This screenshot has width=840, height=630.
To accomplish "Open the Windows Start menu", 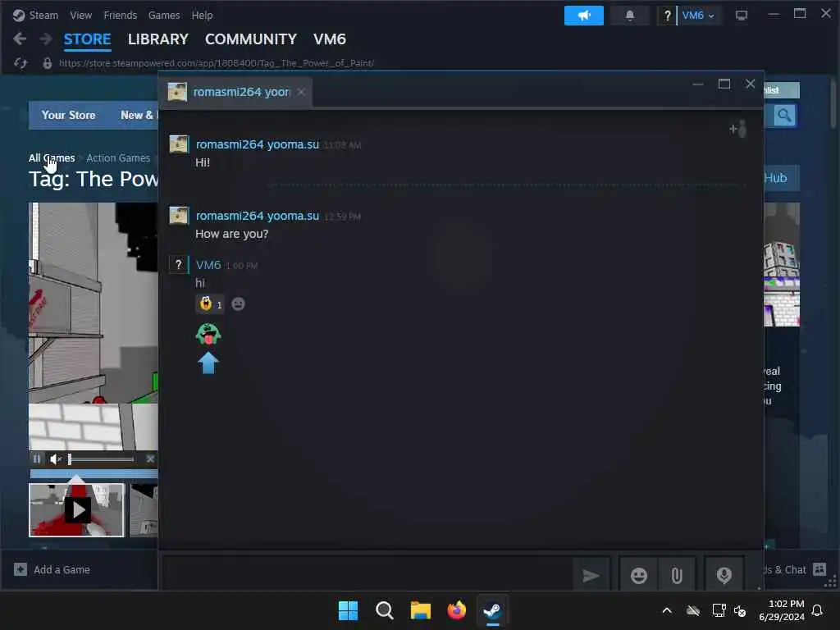I will click(x=348, y=610).
